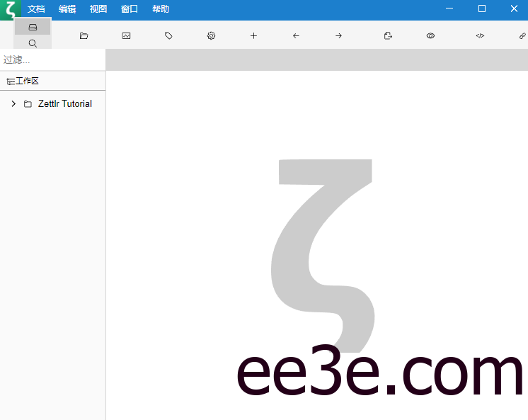This screenshot has width=528, height=420.
Task: Open the tag manager icon
Action: [168, 35]
